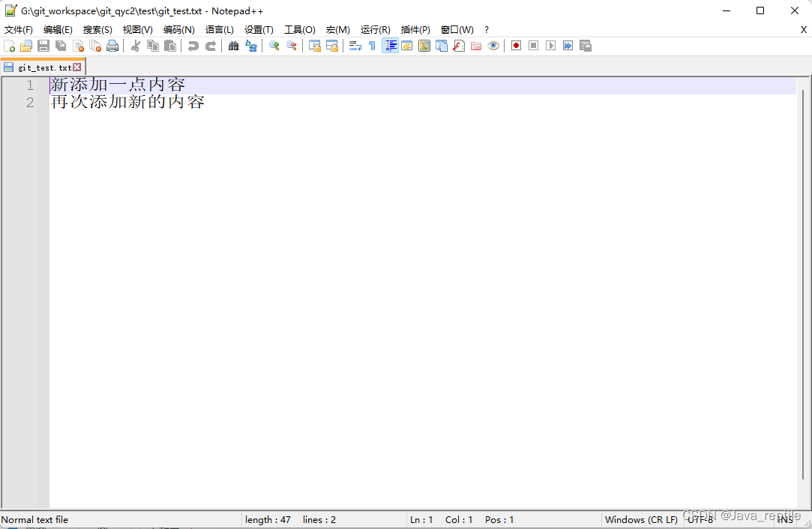Toggle INS insert mode in status bar

(785, 520)
